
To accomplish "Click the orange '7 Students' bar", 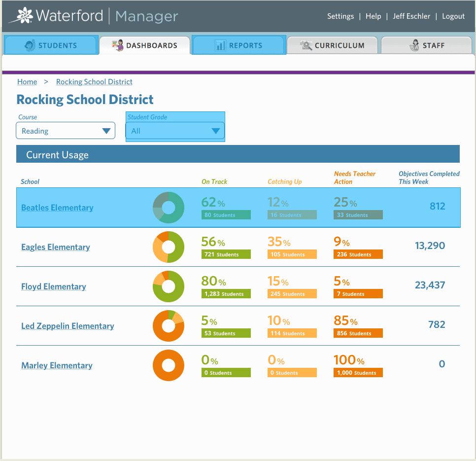I will pos(358,294).
